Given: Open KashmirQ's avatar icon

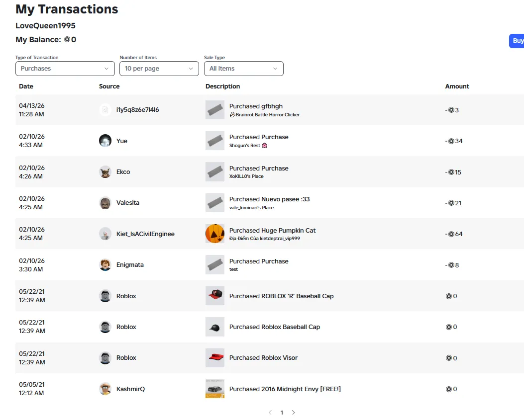Looking at the screenshot, I should (105, 389).
